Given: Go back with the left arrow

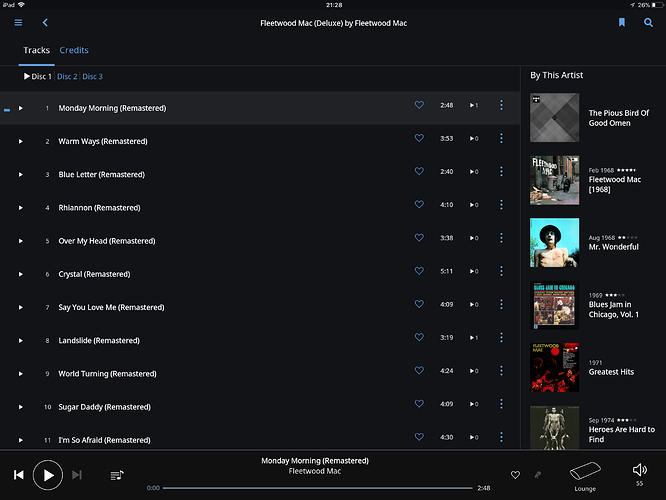Looking at the screenshot, I should click(x=45, y=23).
